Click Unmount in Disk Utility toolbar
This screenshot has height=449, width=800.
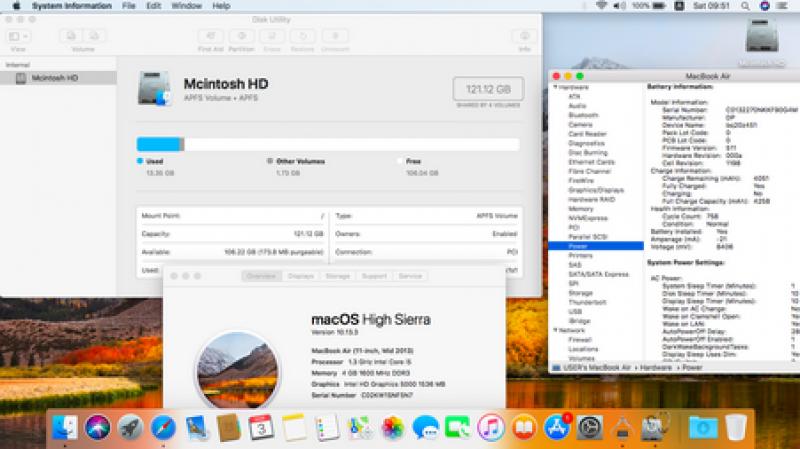point(335,36)
